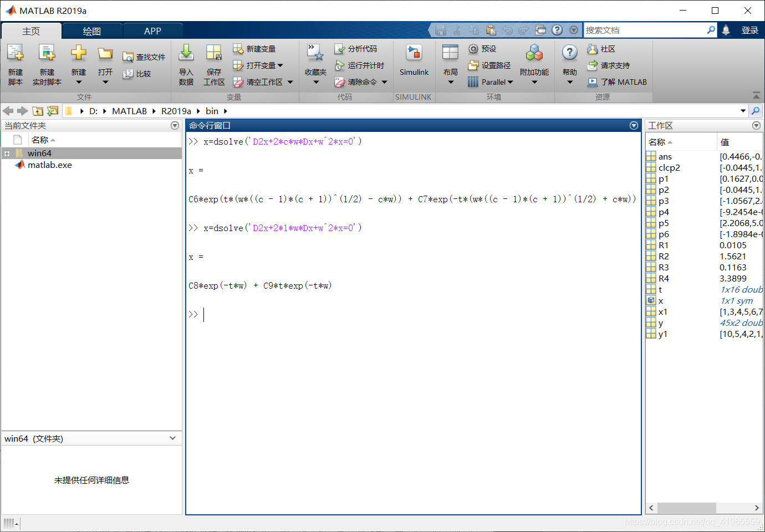Click the browse for folder icon
This screenshot has width=765, height=532.
[x=53, y=111]
